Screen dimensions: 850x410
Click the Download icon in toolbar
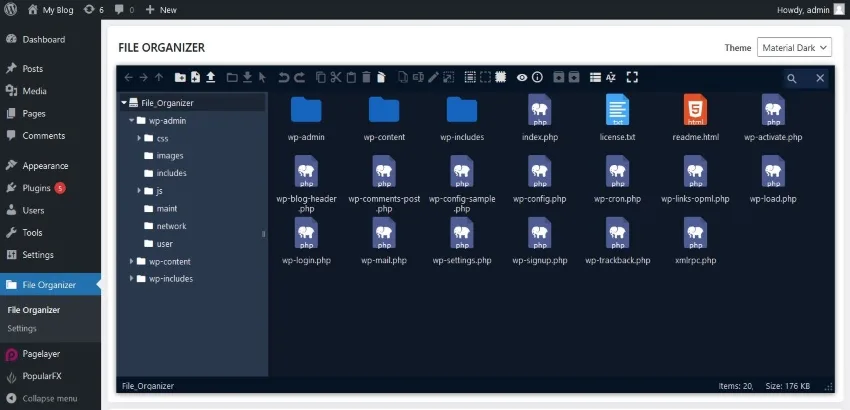tap(247, 78)
